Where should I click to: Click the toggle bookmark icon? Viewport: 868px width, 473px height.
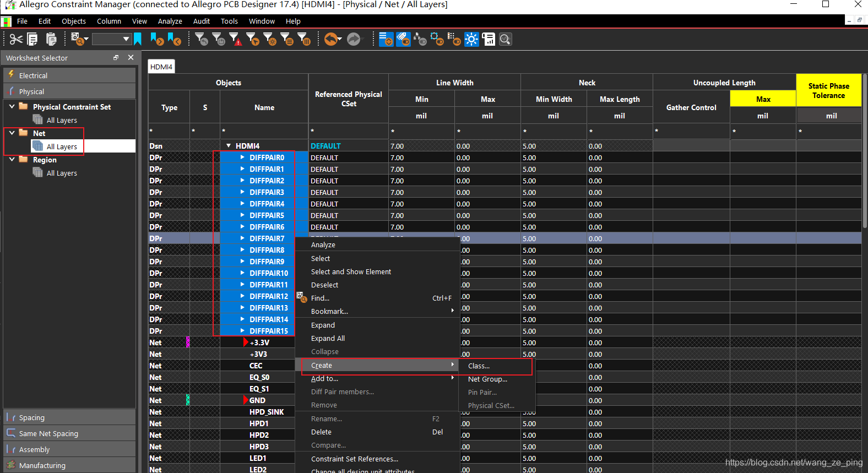click(x=138, y=39)
